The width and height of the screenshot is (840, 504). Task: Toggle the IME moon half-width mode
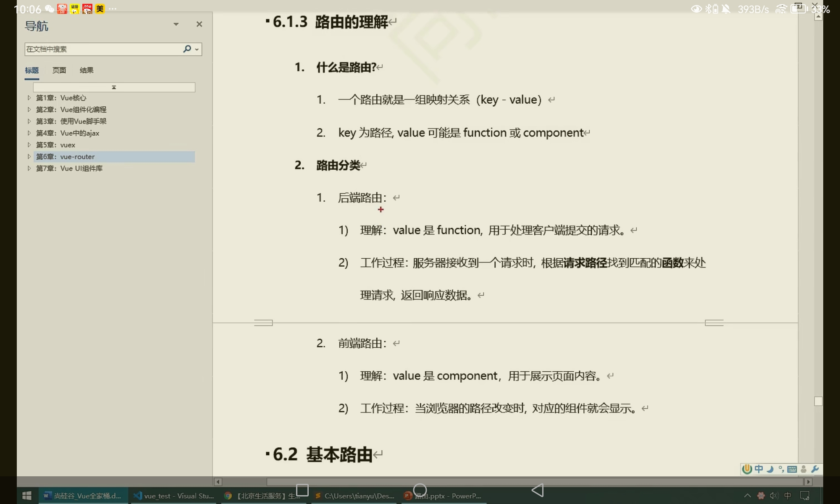click(770, 469)
